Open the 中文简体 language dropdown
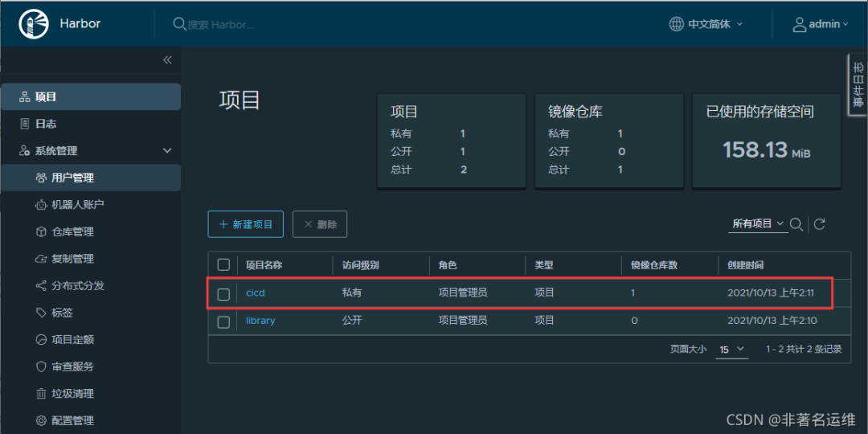The width and height of the screenshot is (868, 434). [714, 24]
